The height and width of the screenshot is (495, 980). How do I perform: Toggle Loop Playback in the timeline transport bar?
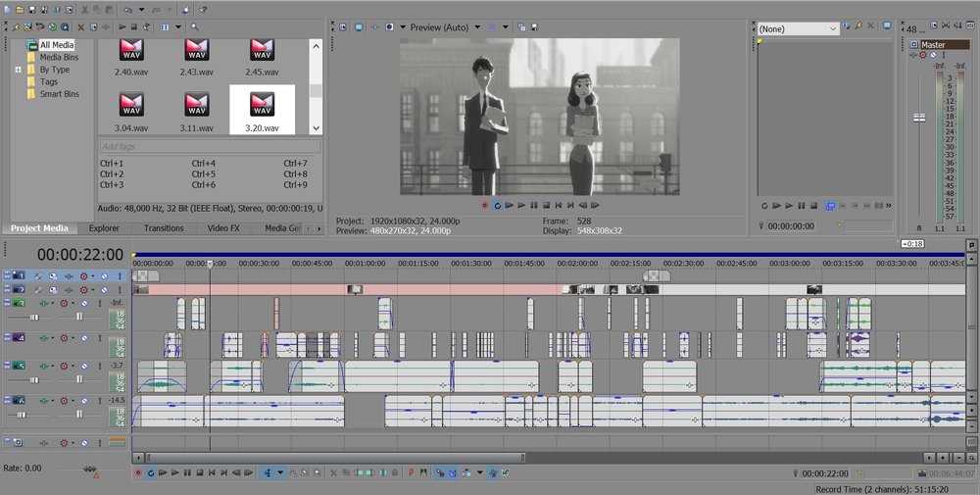[151, 473]
